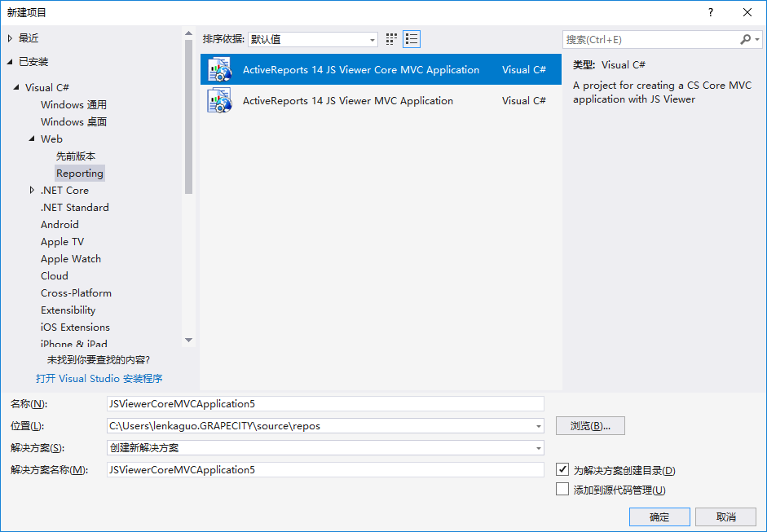This screenshot has height=532, width=767.
Task: Close the new project dialog
Action: (x=747, y=13)
